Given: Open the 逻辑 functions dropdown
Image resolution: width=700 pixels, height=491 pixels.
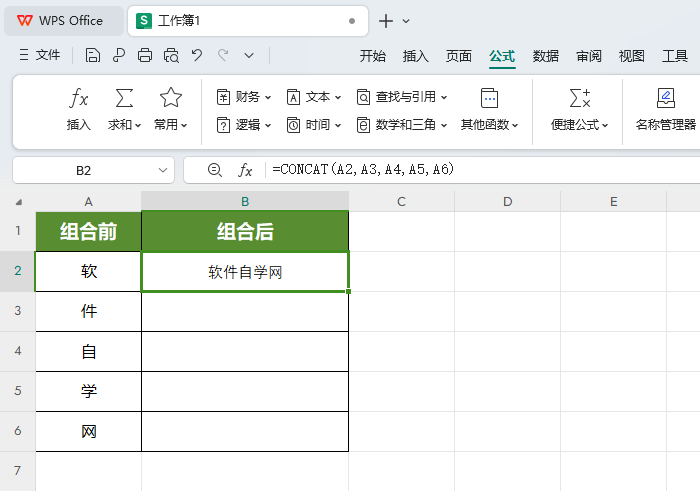Looking at the screenshot, I should point(244,125).
